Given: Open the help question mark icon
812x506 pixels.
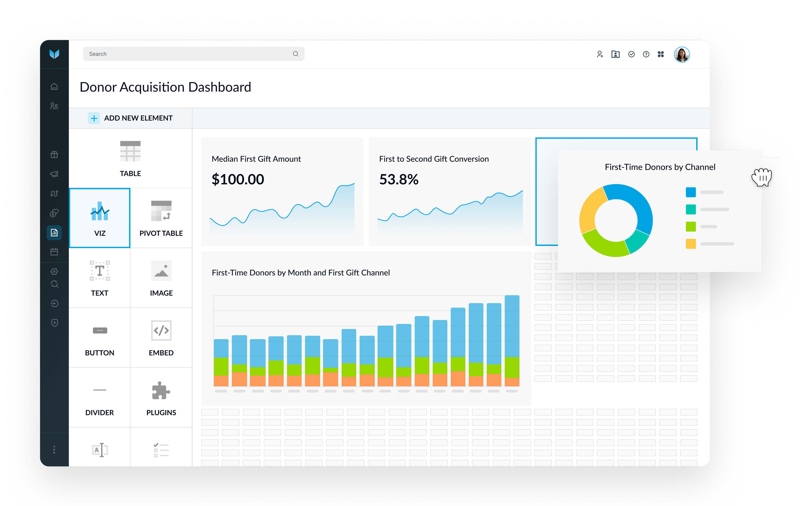Looking at the screenshot, I should point(646,54).
